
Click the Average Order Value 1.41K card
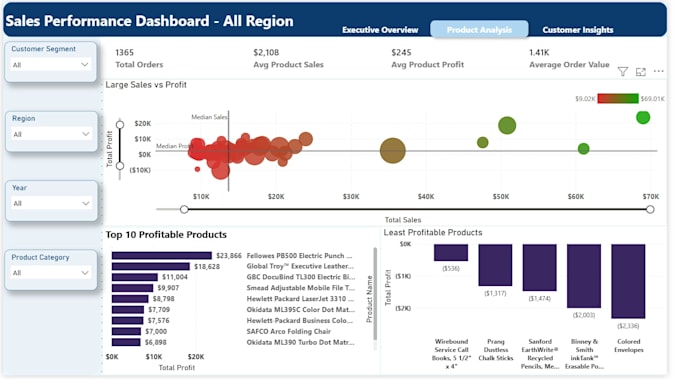tap(569, 58)
